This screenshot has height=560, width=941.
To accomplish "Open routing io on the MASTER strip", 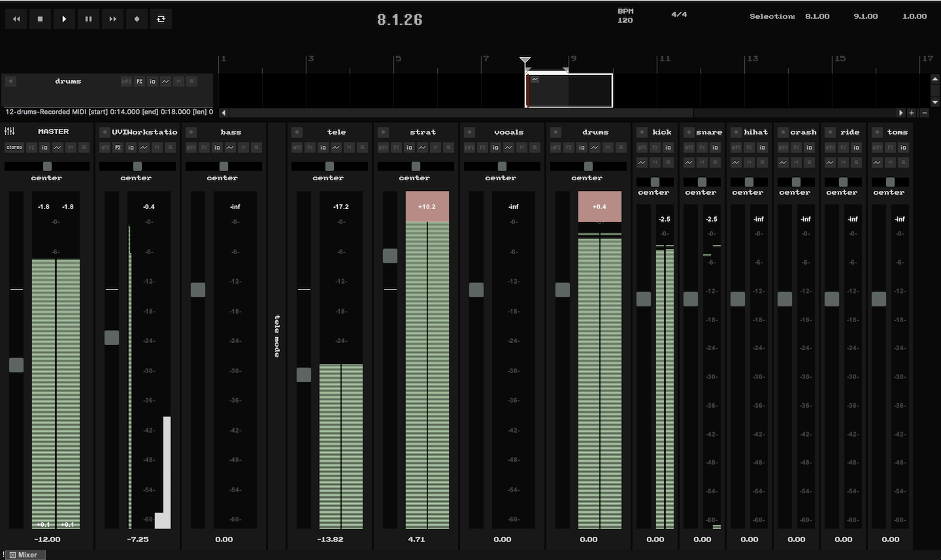I will coord(44,148).
